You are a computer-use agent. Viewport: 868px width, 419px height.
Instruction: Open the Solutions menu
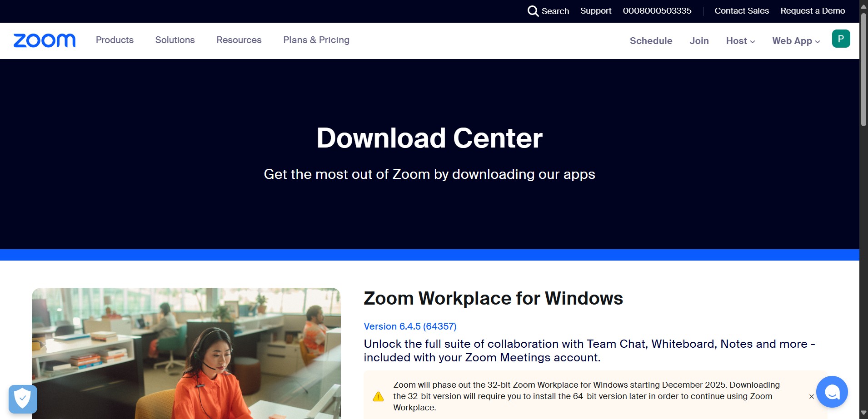175,40
